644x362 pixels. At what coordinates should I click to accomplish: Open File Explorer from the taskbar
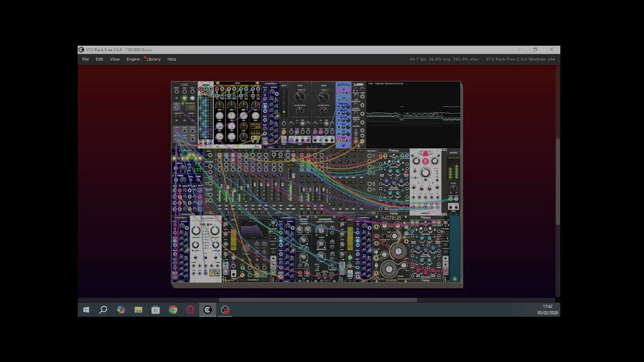138,310
